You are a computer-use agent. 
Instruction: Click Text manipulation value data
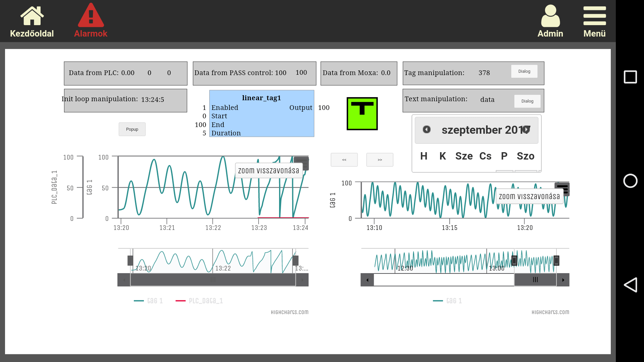487,100
